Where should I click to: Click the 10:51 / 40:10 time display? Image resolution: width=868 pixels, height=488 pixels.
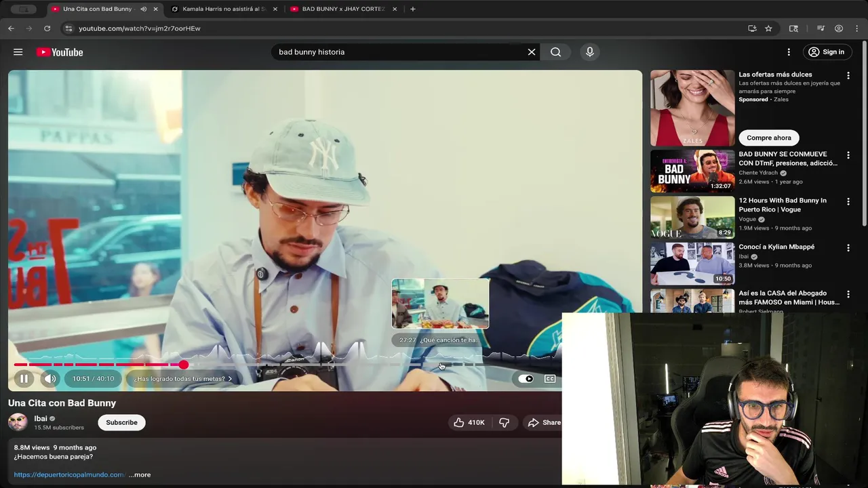(x=94, y=379)
